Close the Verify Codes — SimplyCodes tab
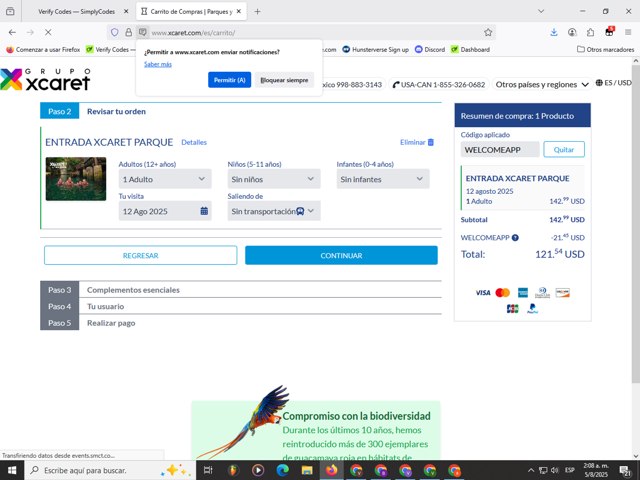The image size is (640, 480). 126,11
